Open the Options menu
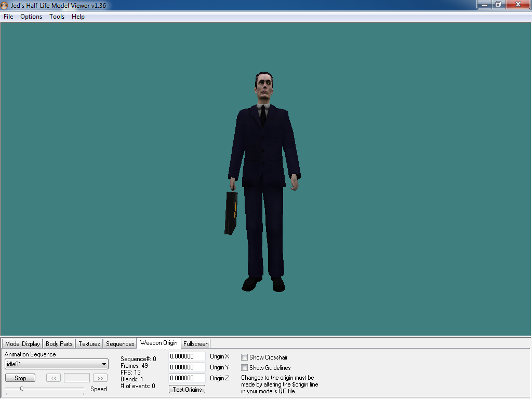This screenshot has height=399, width=532. click(x=31, y=17)
